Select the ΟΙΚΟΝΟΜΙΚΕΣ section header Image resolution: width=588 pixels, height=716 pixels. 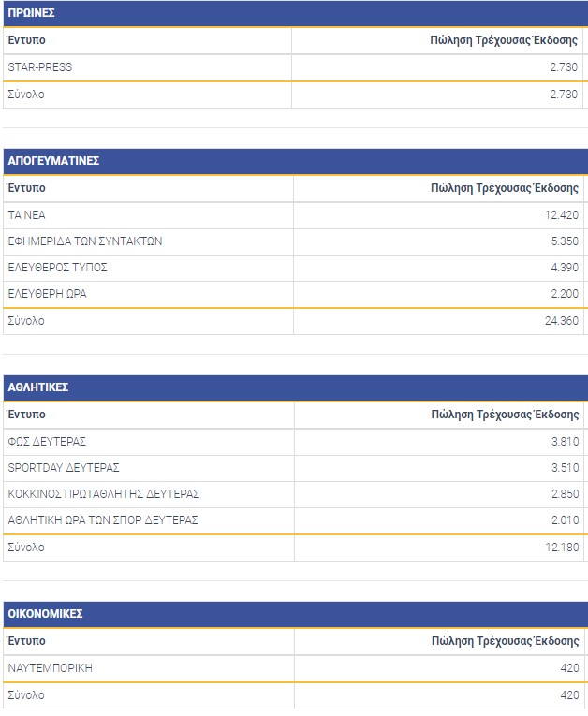click(x=46, y=614)
